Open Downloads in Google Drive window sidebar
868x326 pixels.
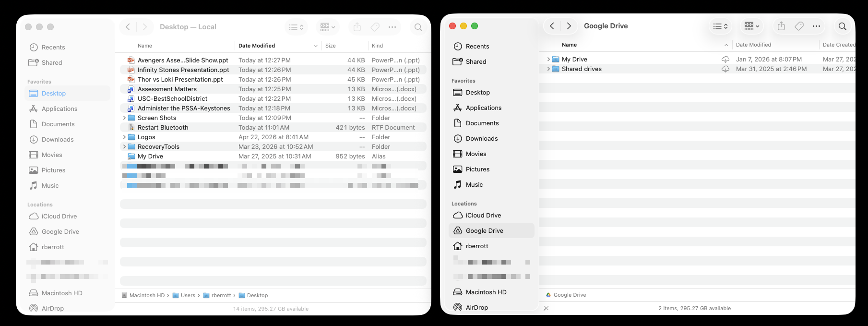pyautogui.click(x=491, y=138)
